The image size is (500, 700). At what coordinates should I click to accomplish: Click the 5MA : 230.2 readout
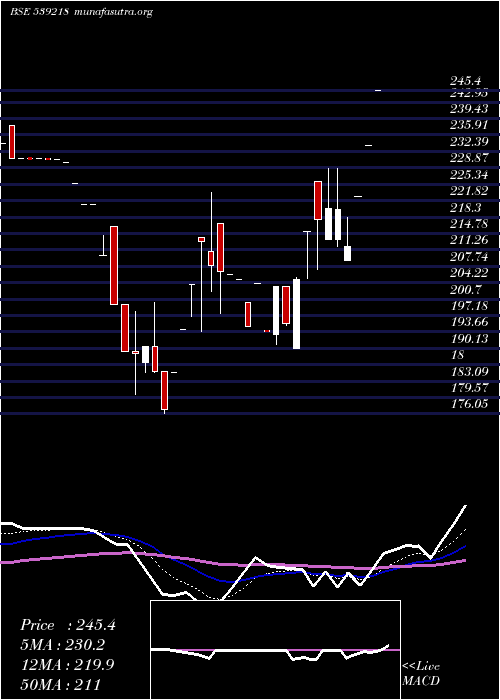[x=65, y=645]
